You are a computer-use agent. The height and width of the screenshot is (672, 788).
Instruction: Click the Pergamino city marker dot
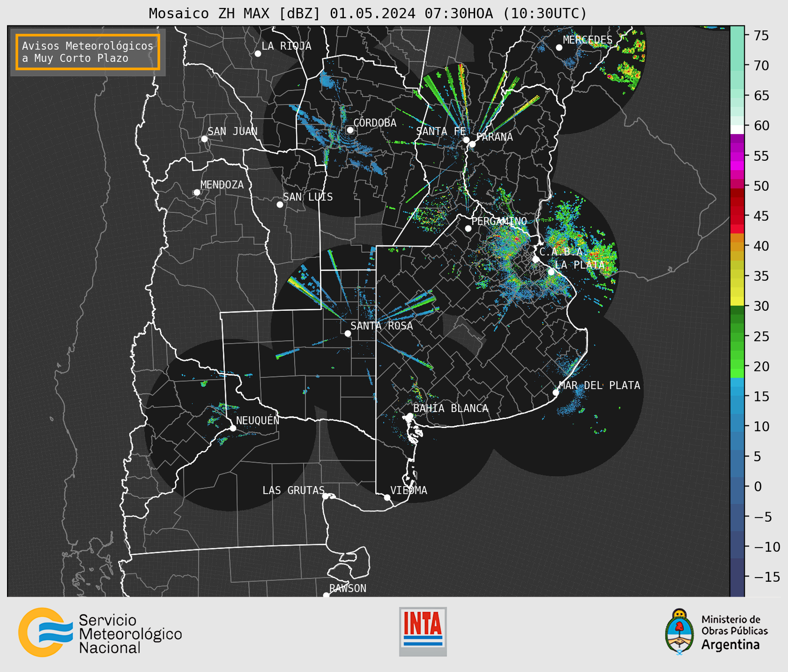coord(468,229)
